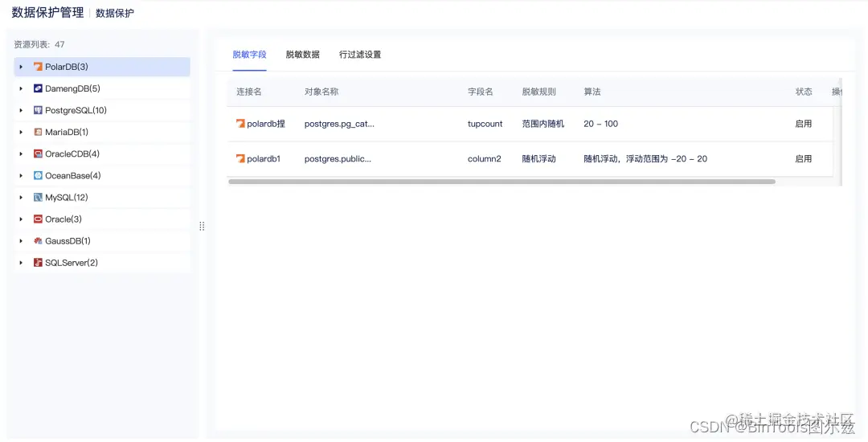Expand the OracleCDB(4) tree node
This screenshot has width=868, height=442.
(21, 153)
